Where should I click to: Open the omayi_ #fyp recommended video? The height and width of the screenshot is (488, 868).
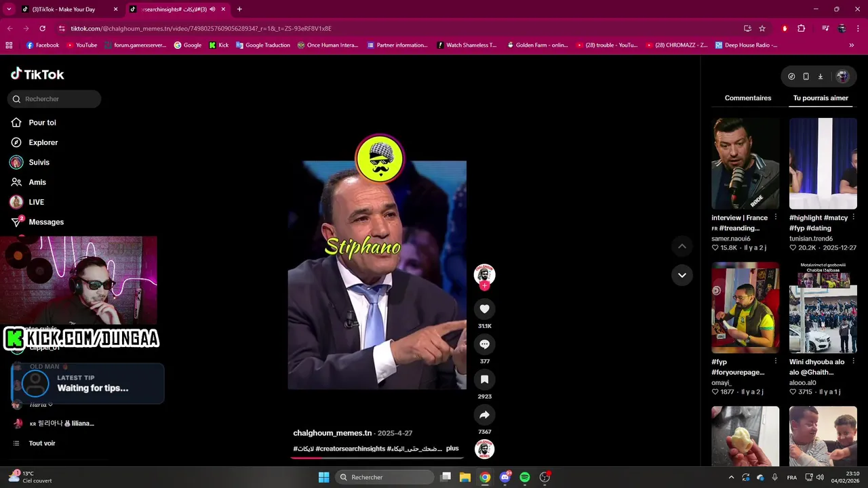click(x=745, y=308)
